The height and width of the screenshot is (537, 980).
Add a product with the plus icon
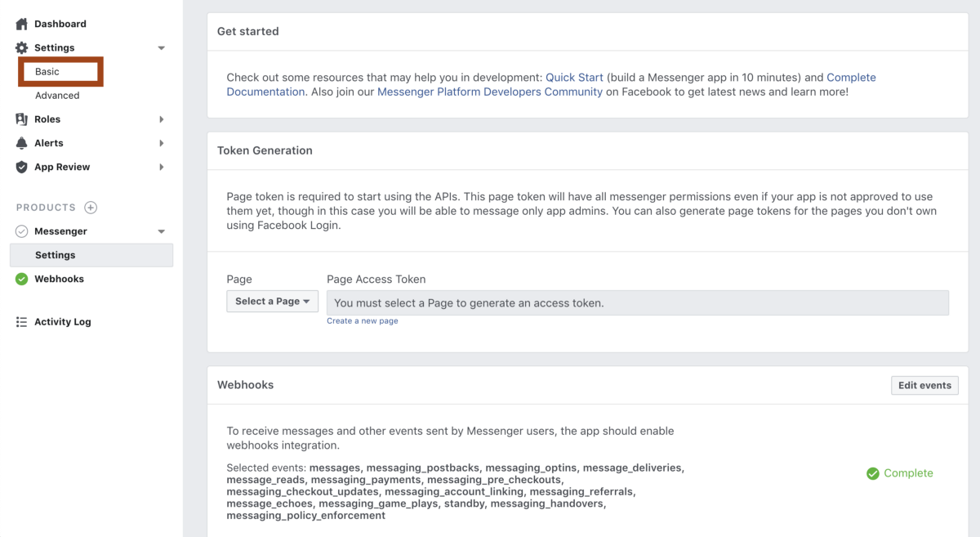91,208
